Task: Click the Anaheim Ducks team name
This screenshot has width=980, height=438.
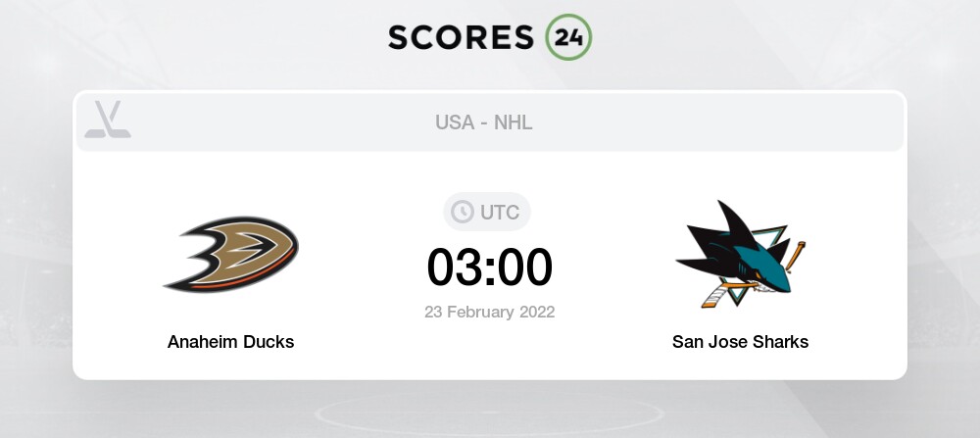Action: 231,342
